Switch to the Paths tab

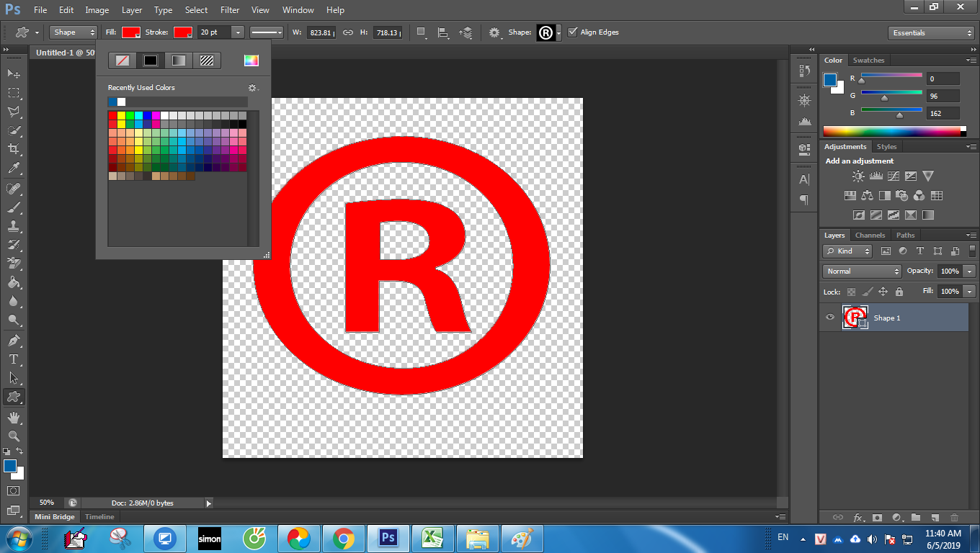(x=906, y=235)
